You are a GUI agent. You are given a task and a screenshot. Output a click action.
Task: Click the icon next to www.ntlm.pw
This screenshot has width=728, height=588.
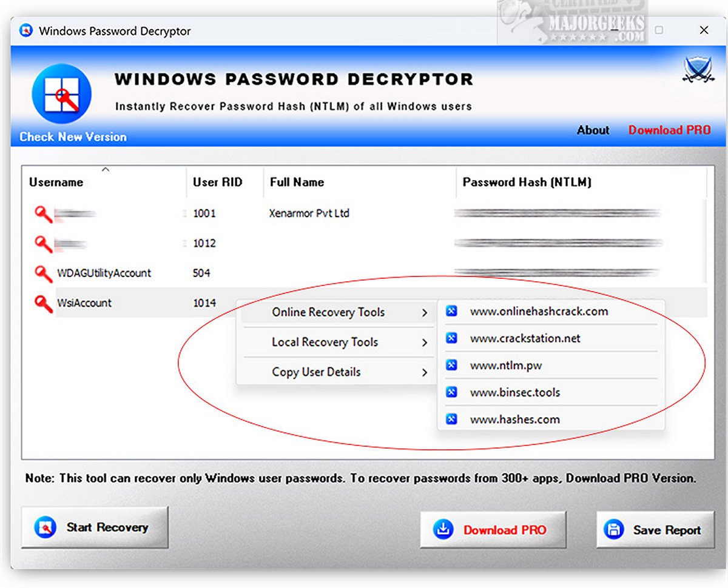click(451, 365)
